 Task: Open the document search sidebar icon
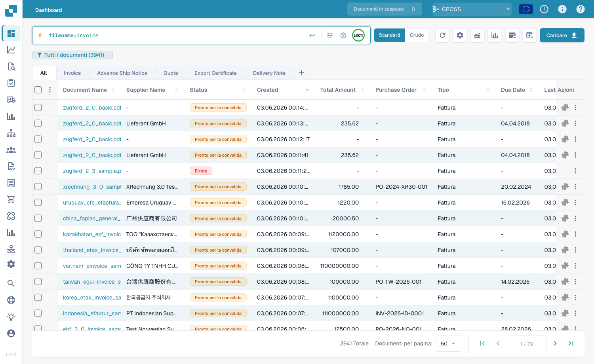11,66
